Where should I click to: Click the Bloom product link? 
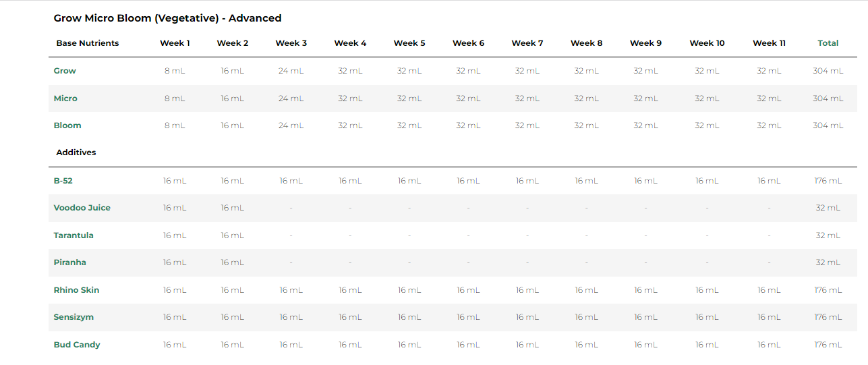point(67,125)
